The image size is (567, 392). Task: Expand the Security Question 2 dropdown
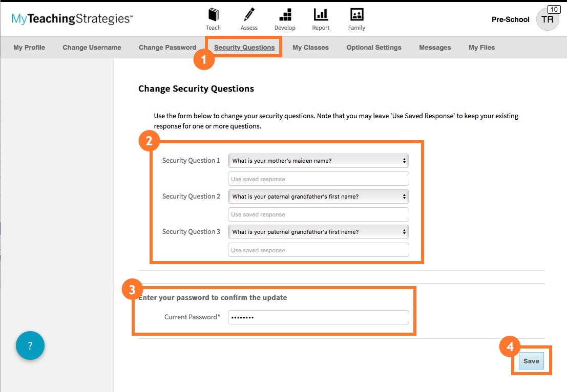(318, 196)
